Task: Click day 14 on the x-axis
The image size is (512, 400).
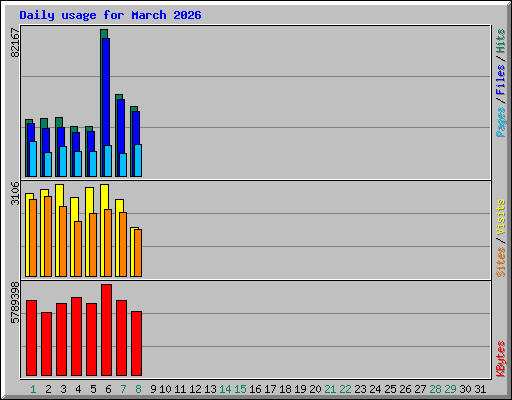Action: (x=225, y=389)
